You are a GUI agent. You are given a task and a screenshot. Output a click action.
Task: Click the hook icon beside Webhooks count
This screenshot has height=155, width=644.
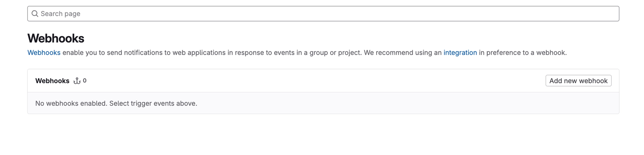[x=77, y=81]
